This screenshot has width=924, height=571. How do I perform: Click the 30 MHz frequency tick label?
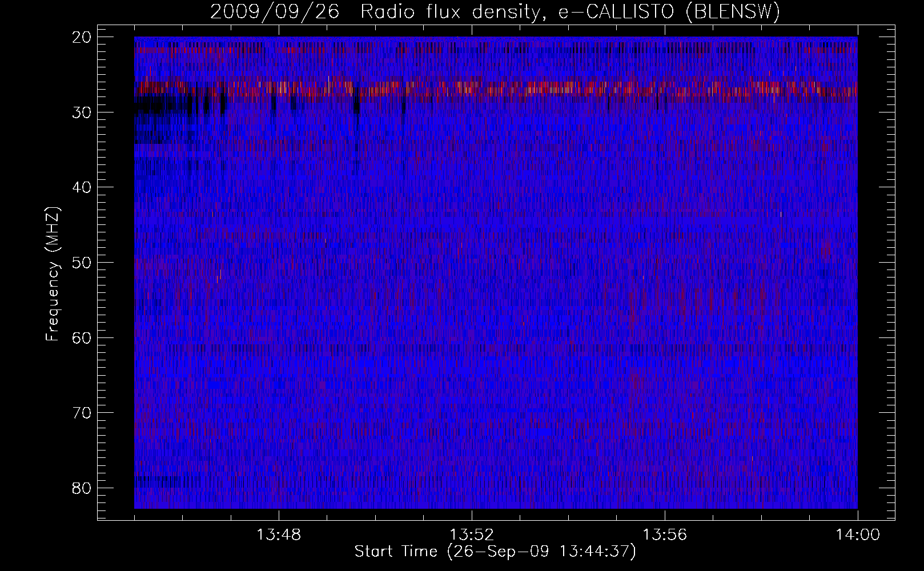coord(82,112)
